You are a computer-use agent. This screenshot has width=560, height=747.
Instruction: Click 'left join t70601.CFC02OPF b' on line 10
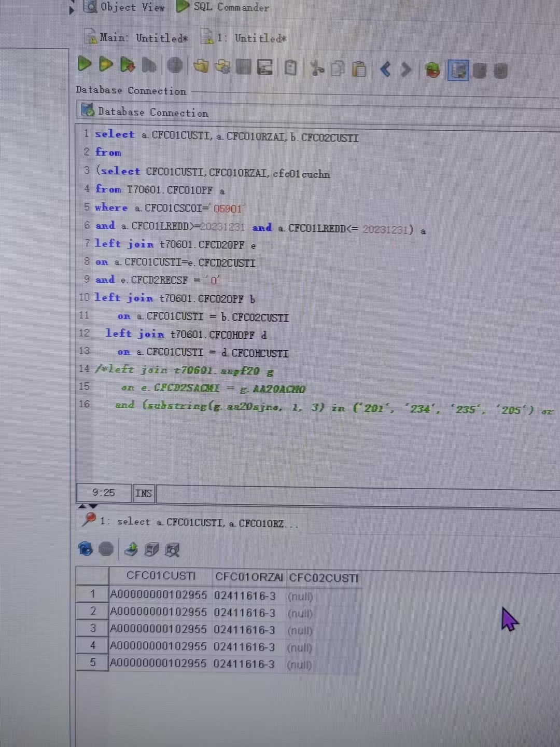175,298
